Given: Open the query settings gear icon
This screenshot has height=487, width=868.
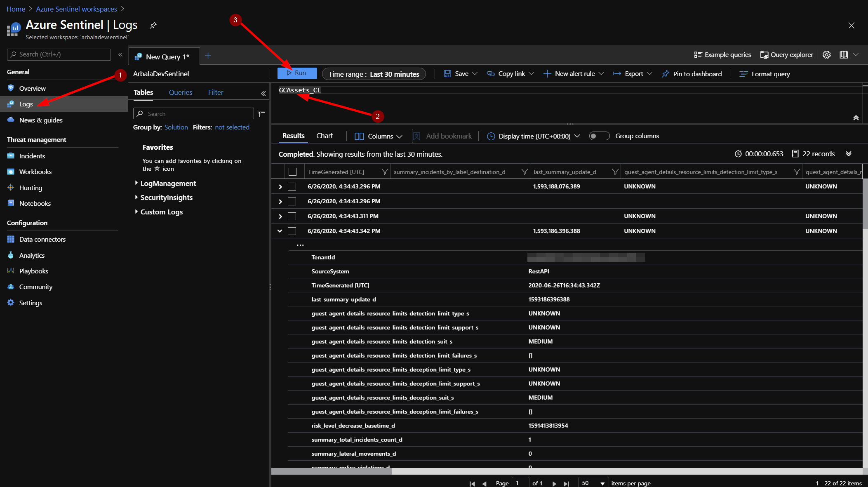Looking at the screenshot, I should (x=826, y=54).
